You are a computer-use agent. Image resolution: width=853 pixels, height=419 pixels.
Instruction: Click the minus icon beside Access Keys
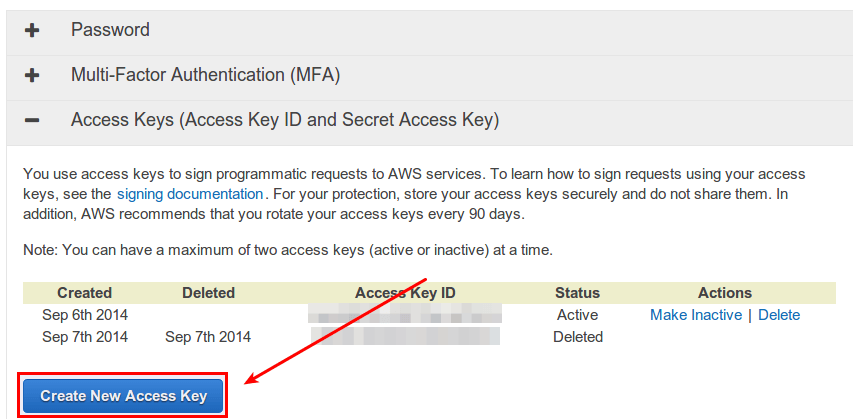(32, 120)
